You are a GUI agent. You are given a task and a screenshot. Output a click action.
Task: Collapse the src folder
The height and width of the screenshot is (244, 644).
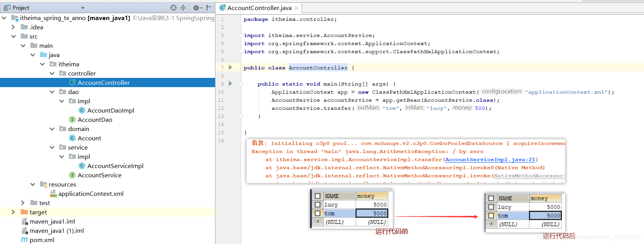(x=13, y=36)
